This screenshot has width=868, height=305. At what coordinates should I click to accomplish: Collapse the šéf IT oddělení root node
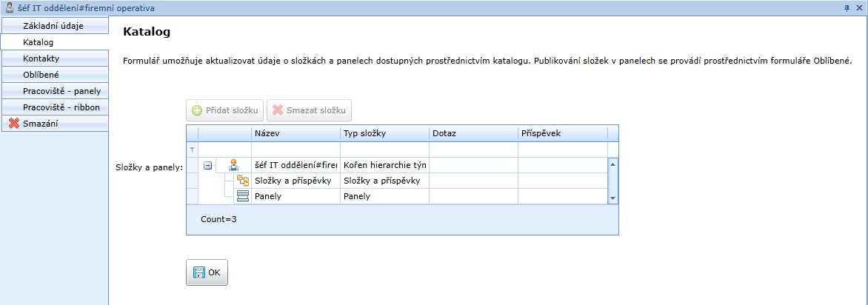[208, 165]
